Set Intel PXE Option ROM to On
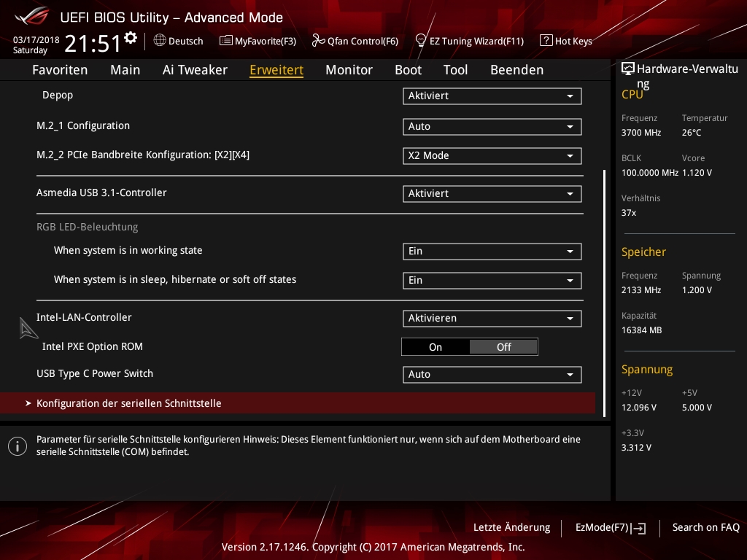Viewport: 747px width, 560px height. click(436, 347)
